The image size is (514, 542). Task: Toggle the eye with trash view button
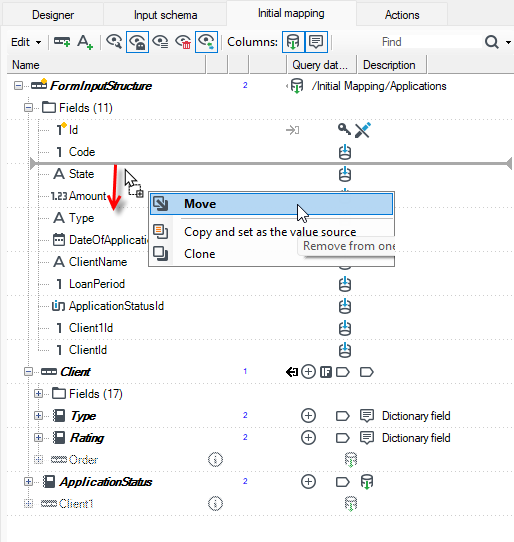pos(183,42)
